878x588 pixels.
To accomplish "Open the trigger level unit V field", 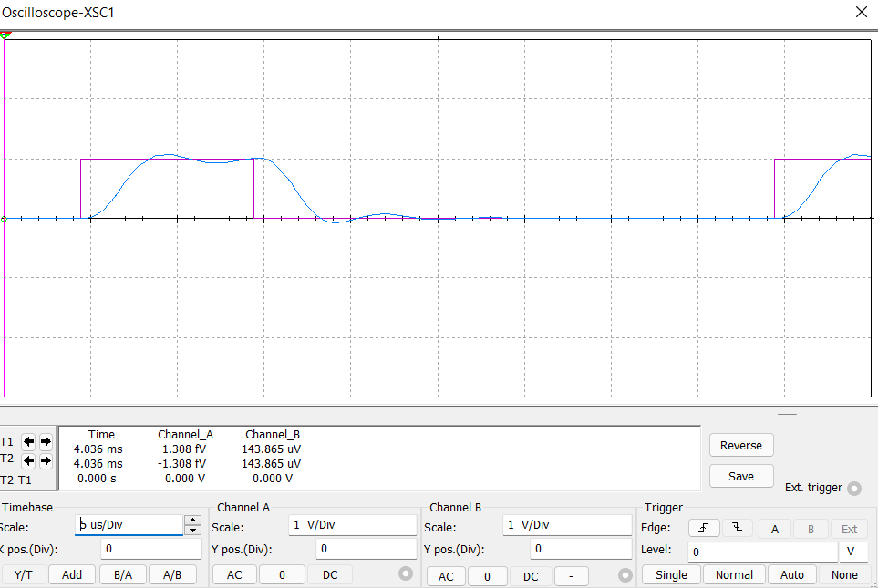I will [x=853, y=552].
